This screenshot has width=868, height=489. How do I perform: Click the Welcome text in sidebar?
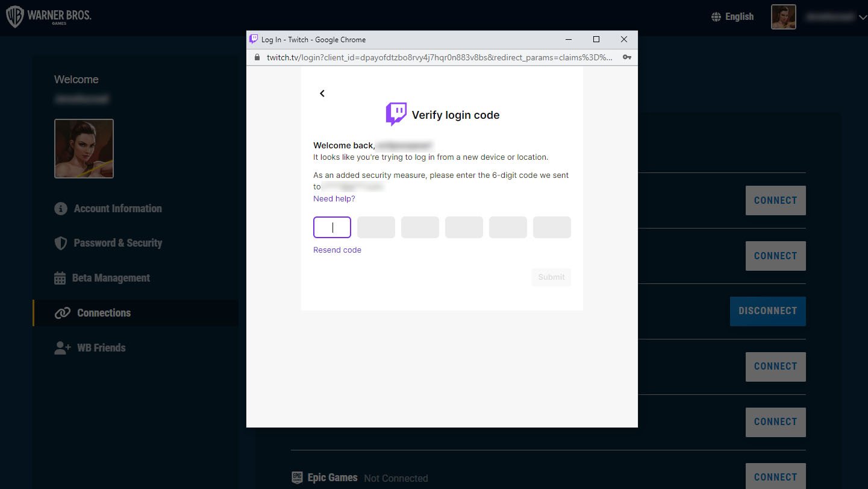76,80
